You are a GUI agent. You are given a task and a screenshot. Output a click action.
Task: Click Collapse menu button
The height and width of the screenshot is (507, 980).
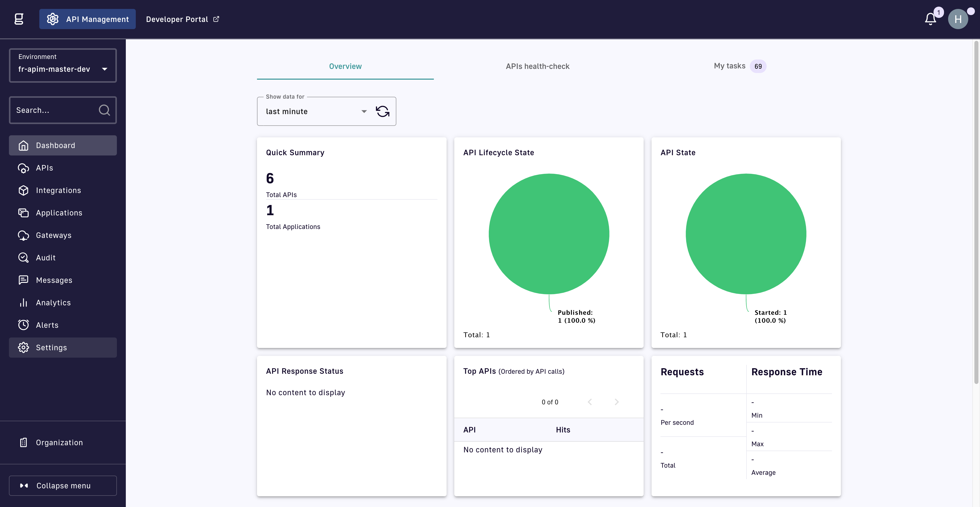[63, 486]
